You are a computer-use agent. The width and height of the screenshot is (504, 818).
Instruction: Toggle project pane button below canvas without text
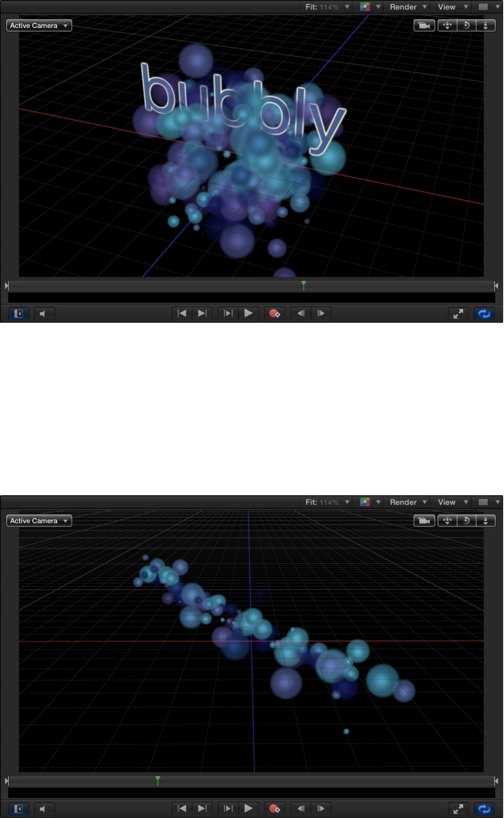coord(19,809)
